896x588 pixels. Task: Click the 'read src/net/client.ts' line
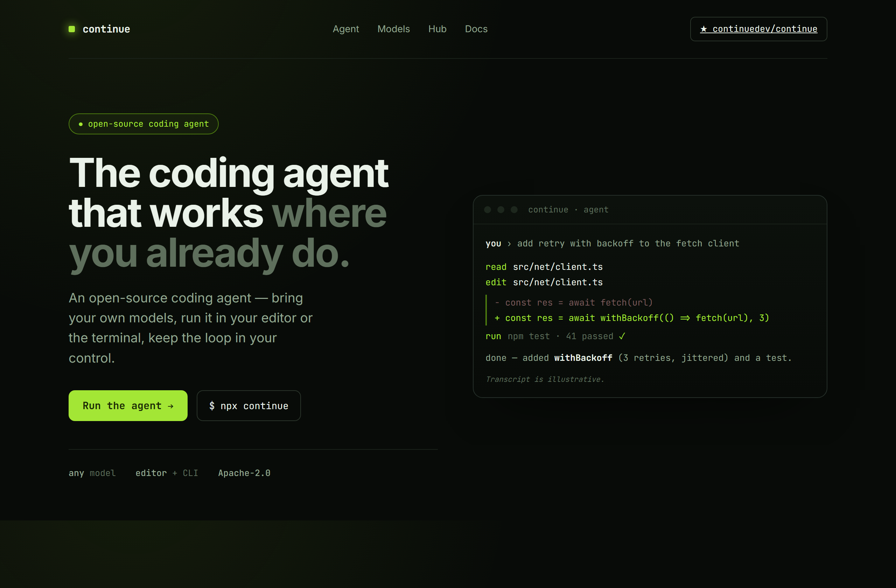(544, 267)
